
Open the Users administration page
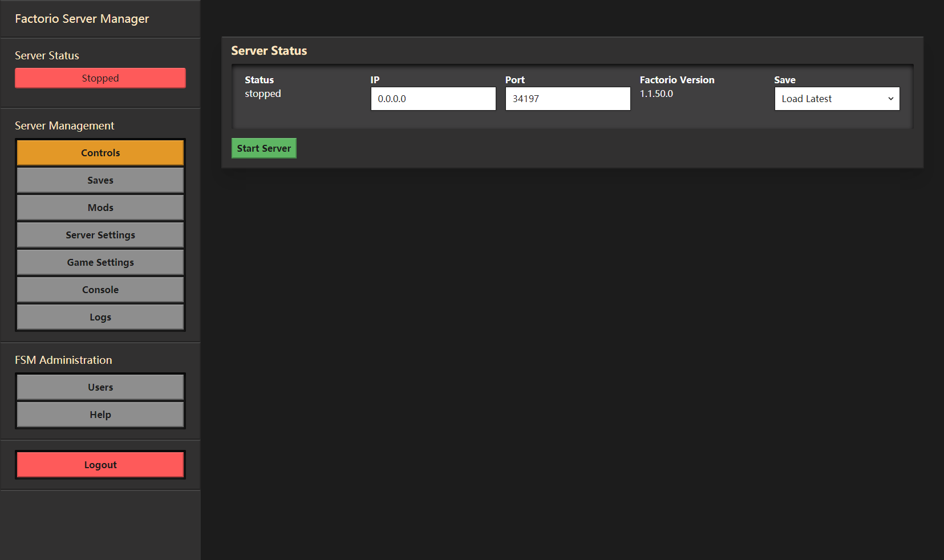[100, 387]
